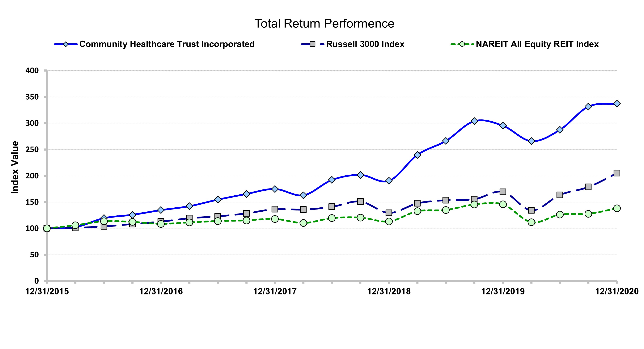Click the Russell 3000 Index legend square marker
Image resolution: width=644 pixels, height=349 pixels.
312,44
